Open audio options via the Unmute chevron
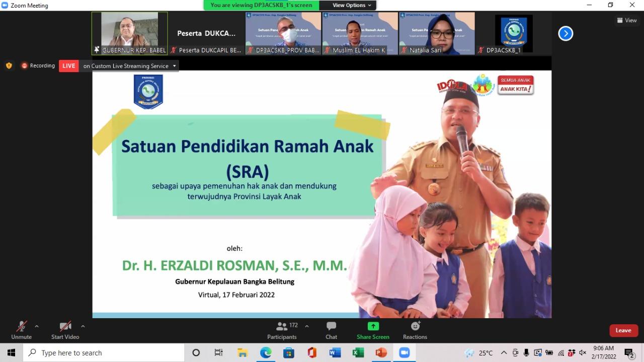This screenshot has height=362, width=644. pyautogui.click(x=35, y=325)
